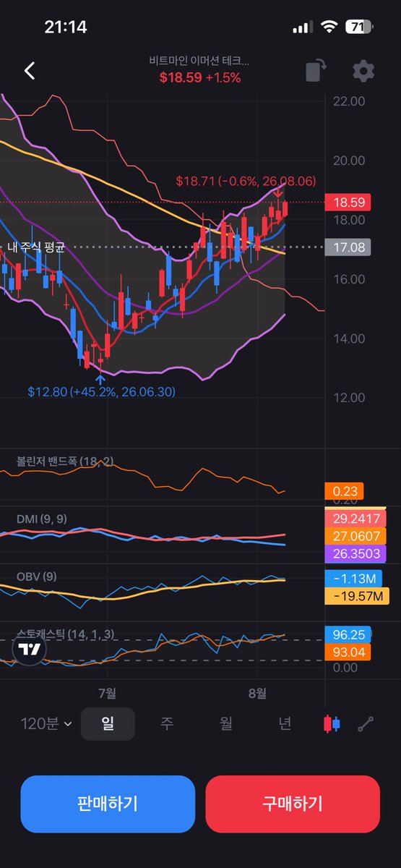Tap the 17.08 average price tag

[348, 247]
